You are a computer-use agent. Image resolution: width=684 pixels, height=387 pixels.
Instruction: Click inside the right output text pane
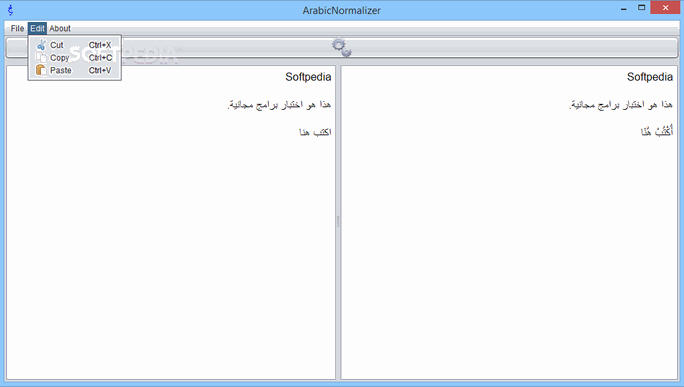(x=509, y=223)
